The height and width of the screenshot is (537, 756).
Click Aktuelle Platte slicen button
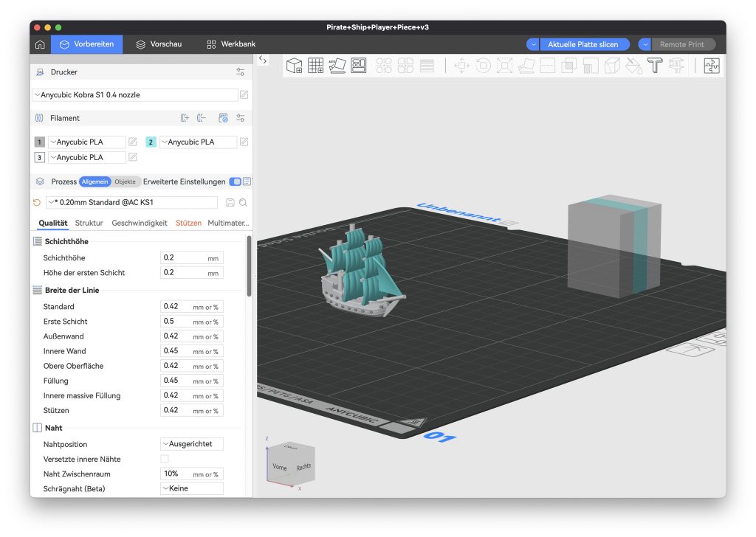583,44
